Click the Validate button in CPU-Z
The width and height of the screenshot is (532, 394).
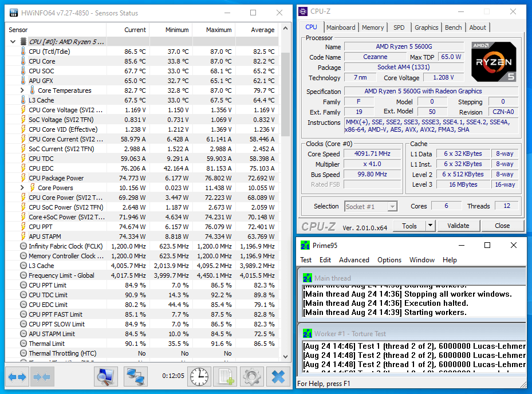coord(458,226)
